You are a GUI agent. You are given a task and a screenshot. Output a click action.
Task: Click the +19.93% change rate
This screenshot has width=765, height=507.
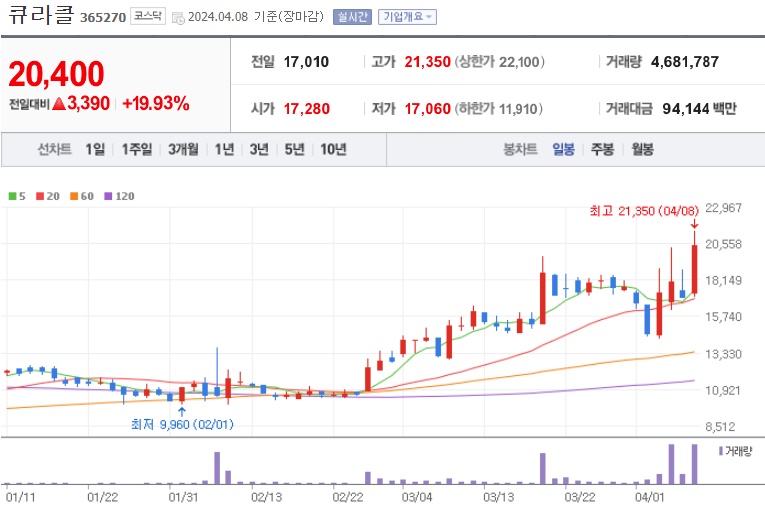156,103
